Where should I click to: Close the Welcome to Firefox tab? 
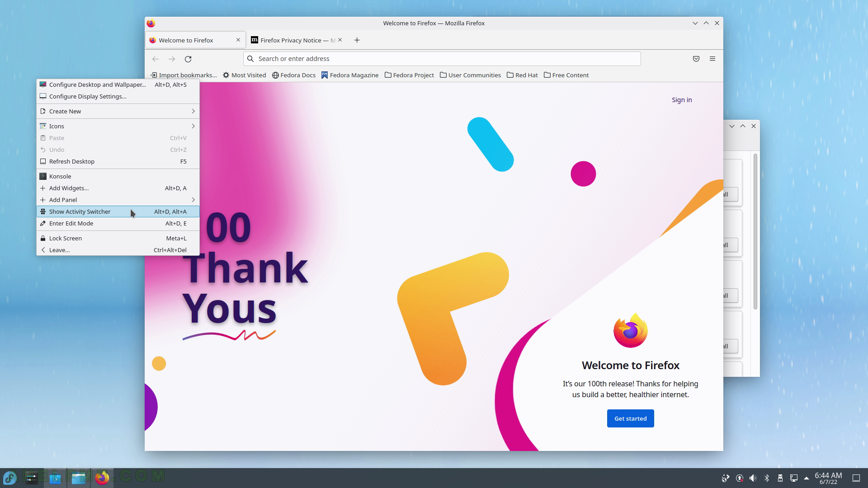[x=238, y=40]
